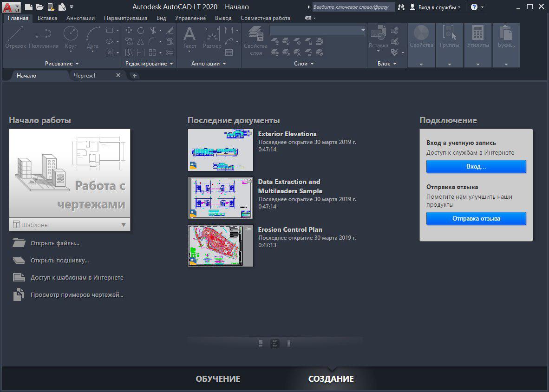Click the Отправка отзыва button
The height and width of the screenshot is (392, 549).
click(476, 218)
